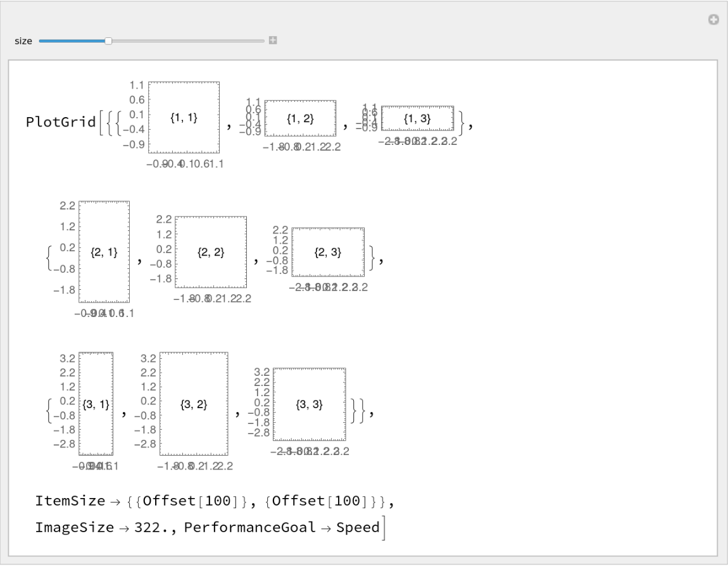This screenshot has width=728, height=567.
Task: Click the 322. image size value
Action: click(152, 528)
